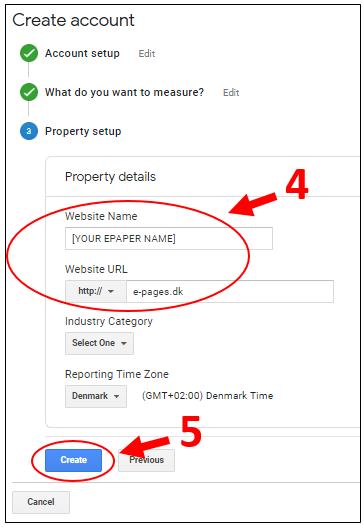
Task: Expand the Industry Category Select One dropdown
Action: (99, 343)
